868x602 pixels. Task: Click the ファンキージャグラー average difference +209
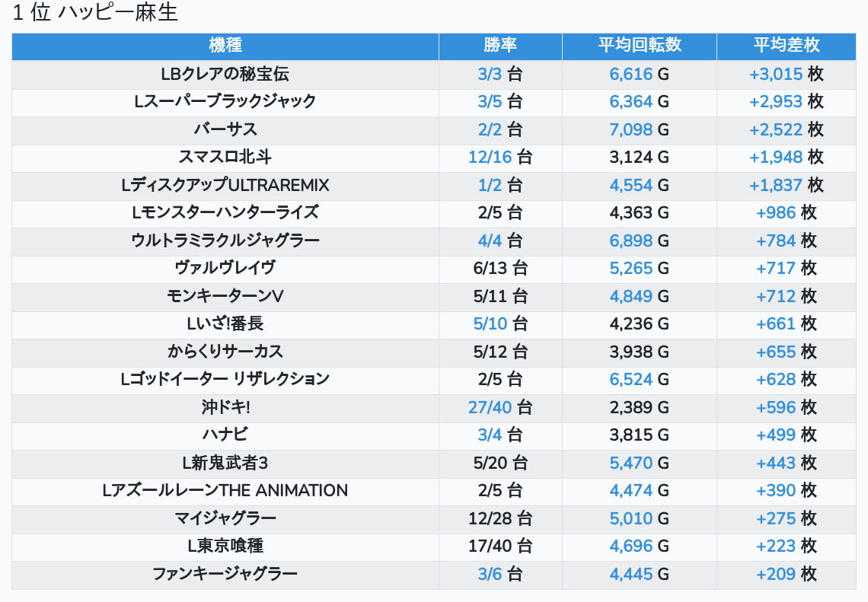click(x=776, y=574)
